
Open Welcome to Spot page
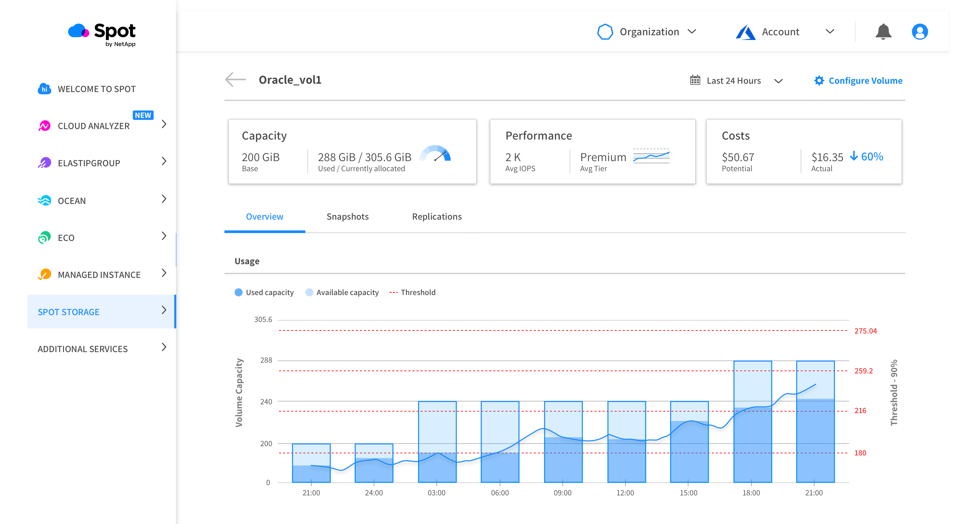point(96,89)
